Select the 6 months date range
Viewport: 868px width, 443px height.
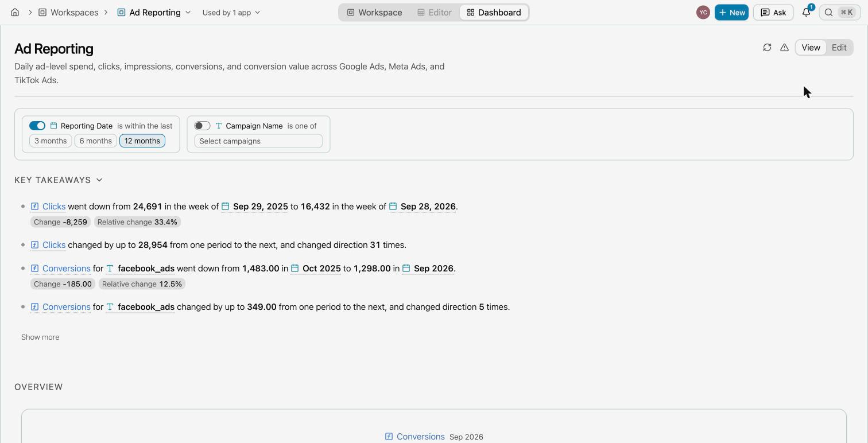[95, 141]
